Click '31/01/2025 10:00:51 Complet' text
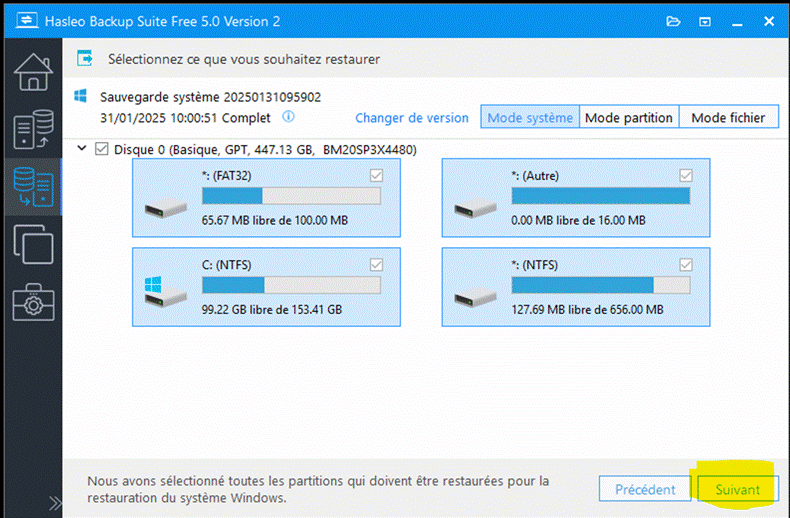Screen dimensions: 790x518 pyautogui.click(x=185, y=118)
